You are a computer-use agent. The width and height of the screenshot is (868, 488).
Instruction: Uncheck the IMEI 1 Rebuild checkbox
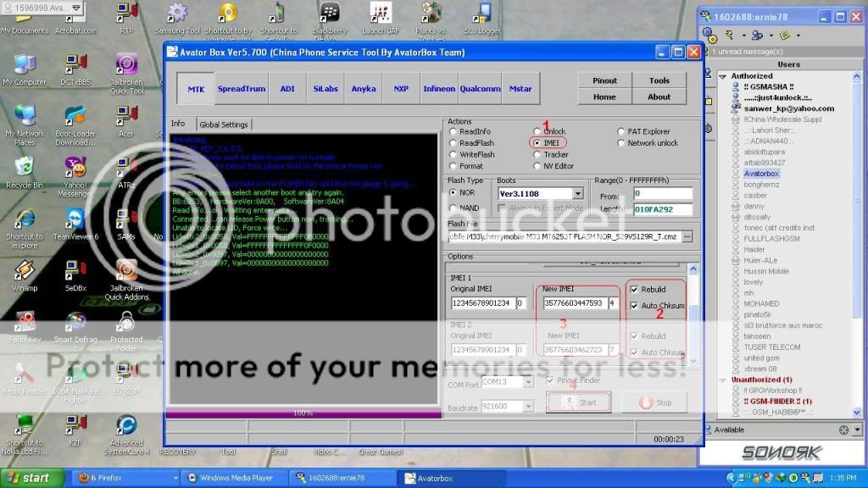(635, 290)
